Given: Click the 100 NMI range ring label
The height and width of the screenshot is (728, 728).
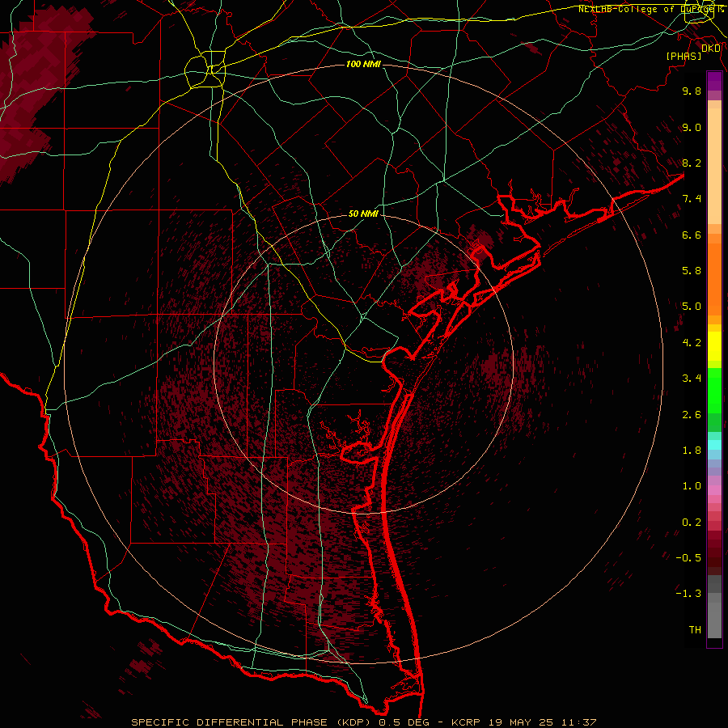Looking at the screenshot, I should 363,64.
